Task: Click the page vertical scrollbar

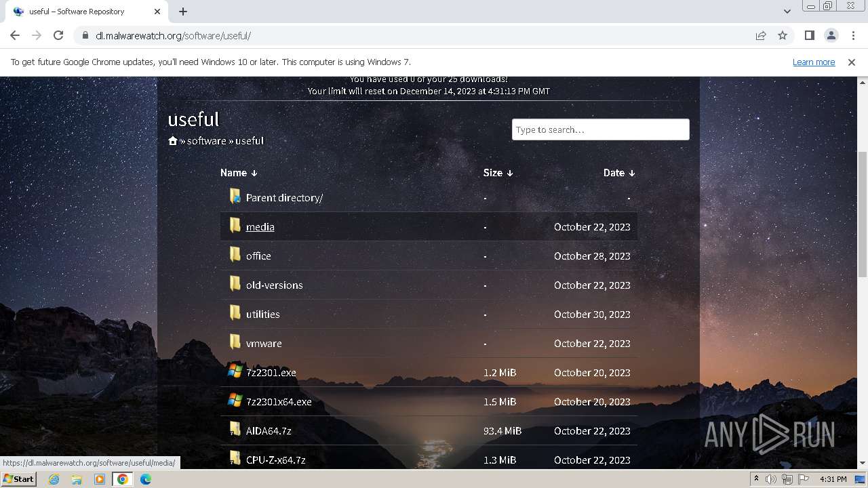Action: (863, 213)
